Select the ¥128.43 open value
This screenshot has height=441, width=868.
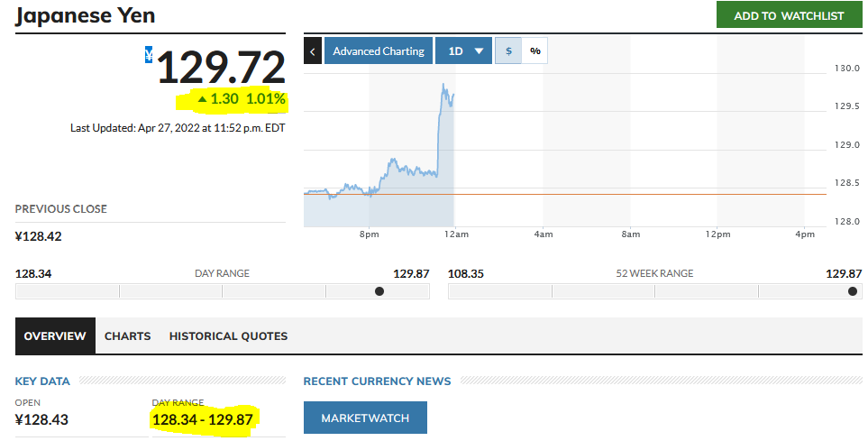click(x=41, y=420)
